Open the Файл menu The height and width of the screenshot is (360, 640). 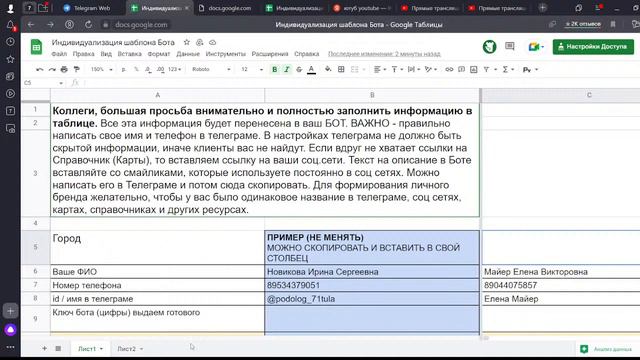pos(59,54)
